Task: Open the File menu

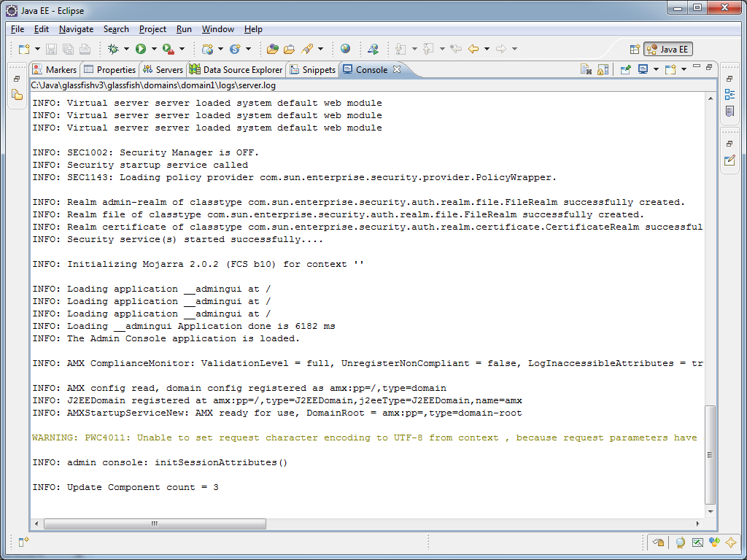Action: (18, 29)
